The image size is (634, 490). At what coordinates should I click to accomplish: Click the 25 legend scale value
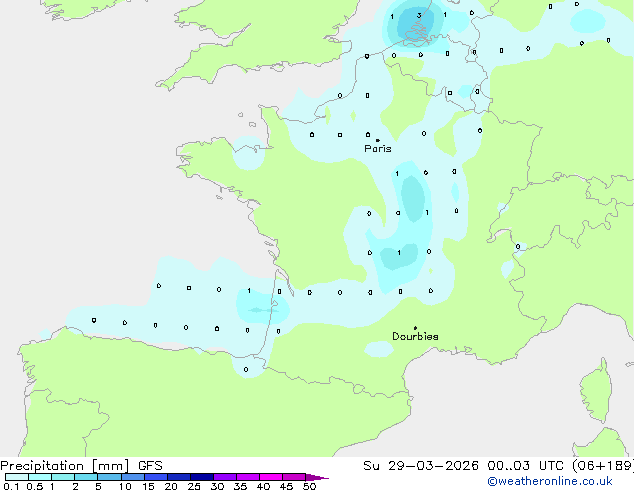(194, 486)
